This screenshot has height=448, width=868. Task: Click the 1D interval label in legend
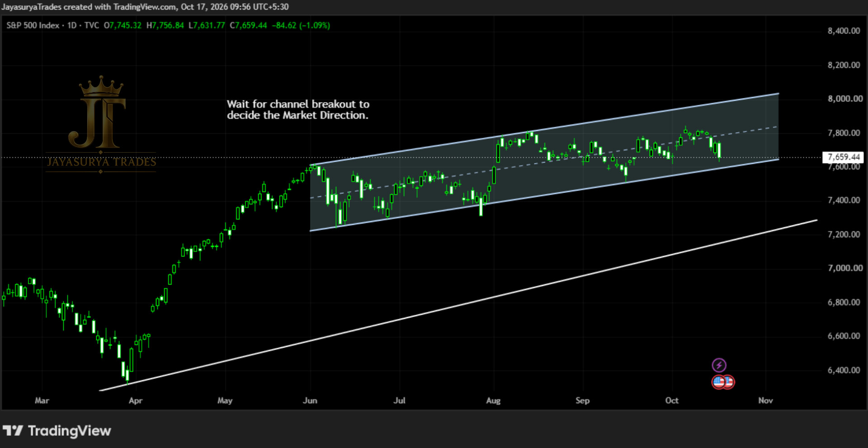pyautogui.click(x=72, y=25)
